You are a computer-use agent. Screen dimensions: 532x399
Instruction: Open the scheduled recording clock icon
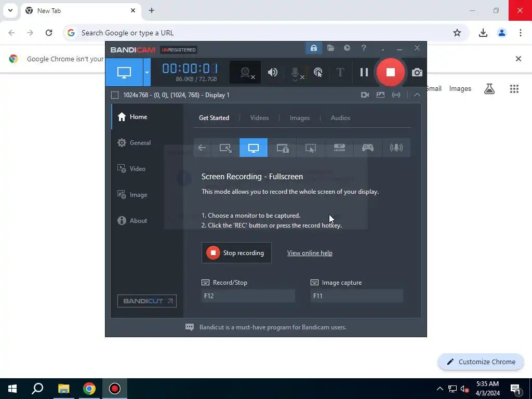(347, 48)
